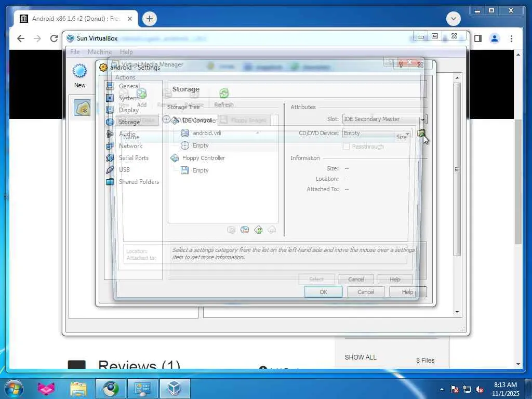
Task: Open the Shared Folders settings category
Action: (139, 181)
